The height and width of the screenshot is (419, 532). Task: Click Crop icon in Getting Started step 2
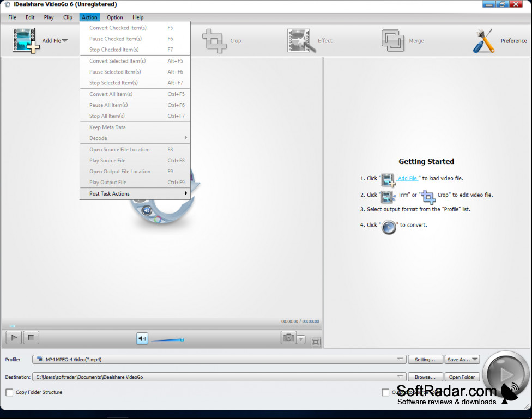428,197
